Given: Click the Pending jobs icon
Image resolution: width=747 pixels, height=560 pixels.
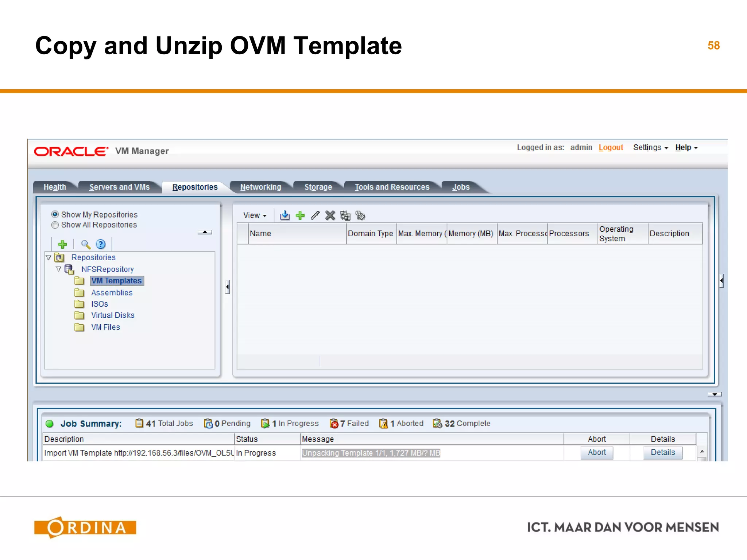Looking at the screenshot, I should pyautogui.click(x=208, y=423).
